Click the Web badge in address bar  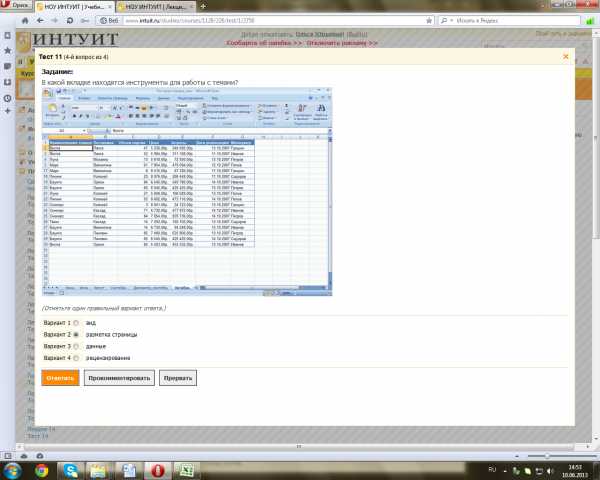pos(109,20)
